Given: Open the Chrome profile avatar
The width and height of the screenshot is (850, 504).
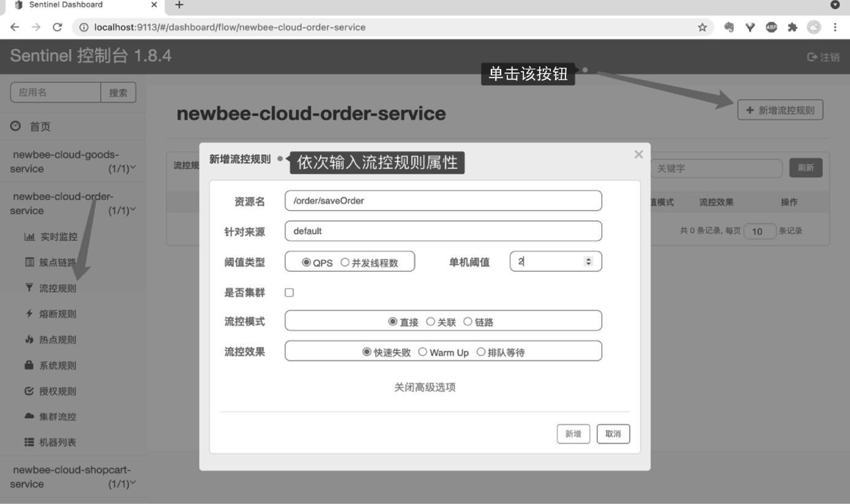Looking at the screenshot, I should pos(813,27).
